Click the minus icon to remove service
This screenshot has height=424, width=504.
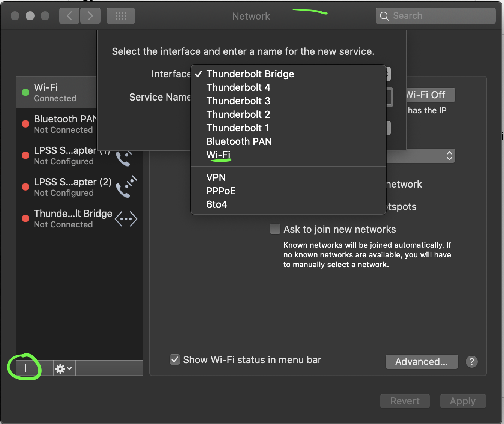(x=45, y=368)
